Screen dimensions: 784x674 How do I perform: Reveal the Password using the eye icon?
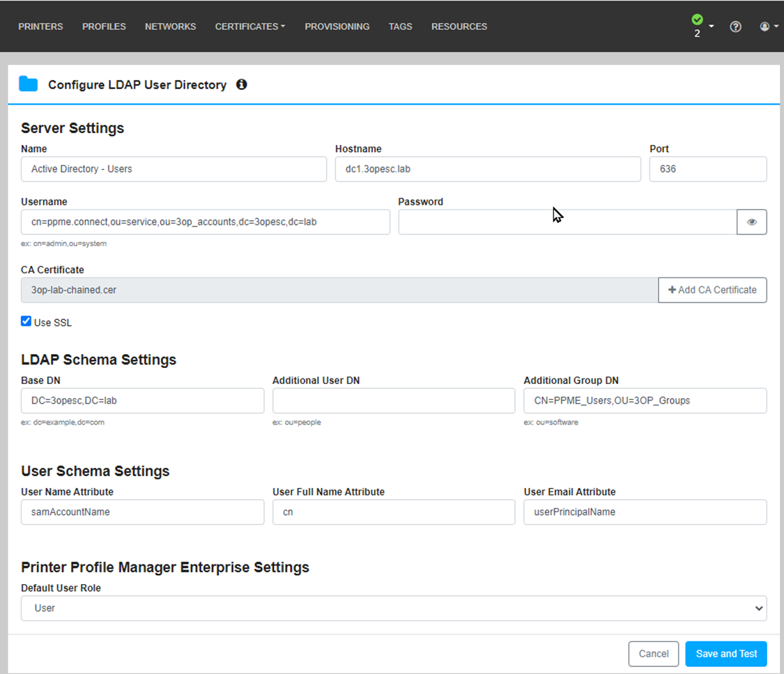tap(751, 222)
